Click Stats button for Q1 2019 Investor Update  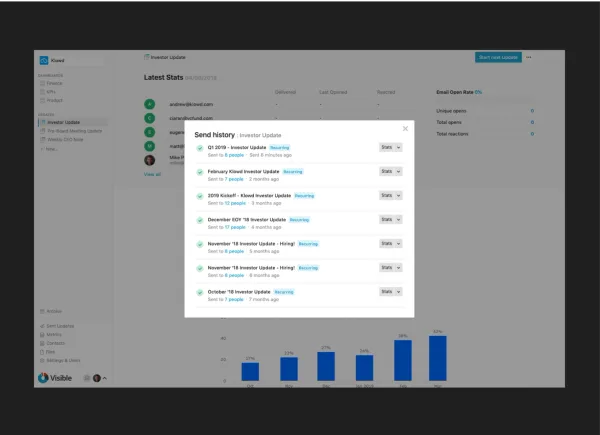(387, 147)
